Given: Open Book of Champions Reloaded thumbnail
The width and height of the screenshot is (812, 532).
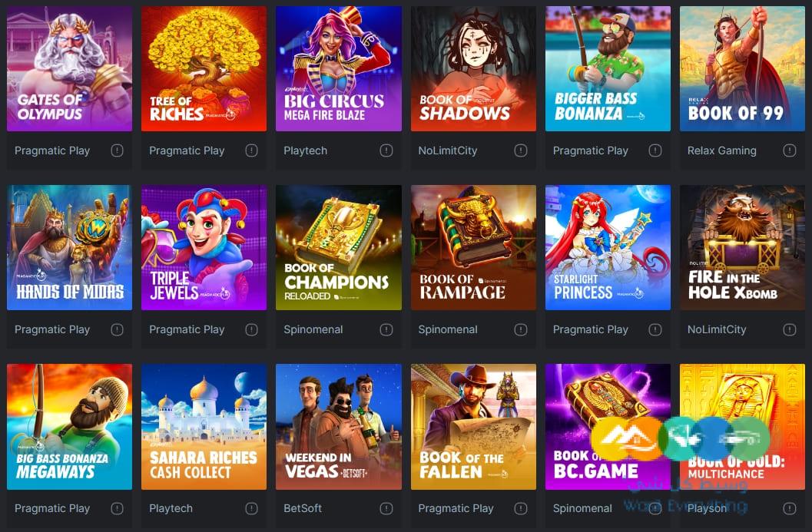Looking at the screenshot, I should pyautogui.click(x=339, y=247).
